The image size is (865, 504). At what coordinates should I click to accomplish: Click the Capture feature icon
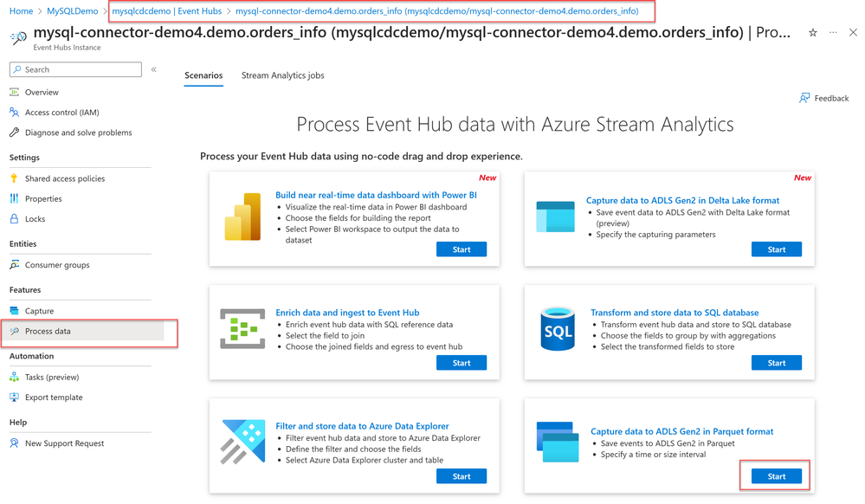(x=15, y=311)
